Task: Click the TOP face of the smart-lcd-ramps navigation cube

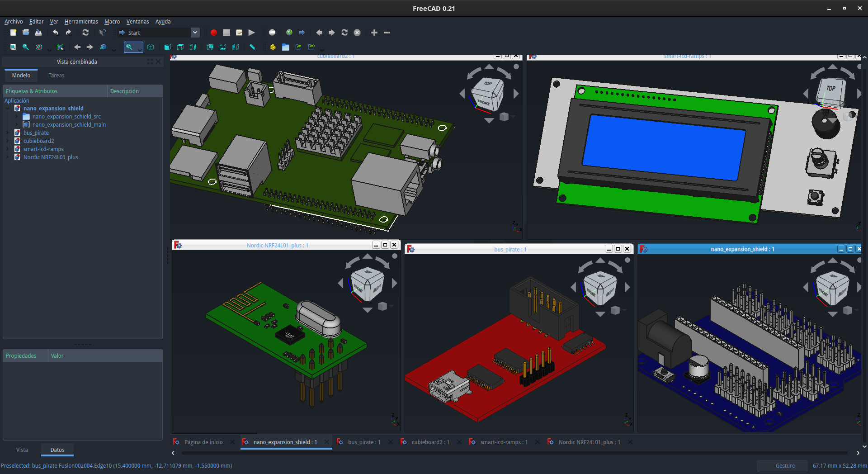Action: coord(831,89)
